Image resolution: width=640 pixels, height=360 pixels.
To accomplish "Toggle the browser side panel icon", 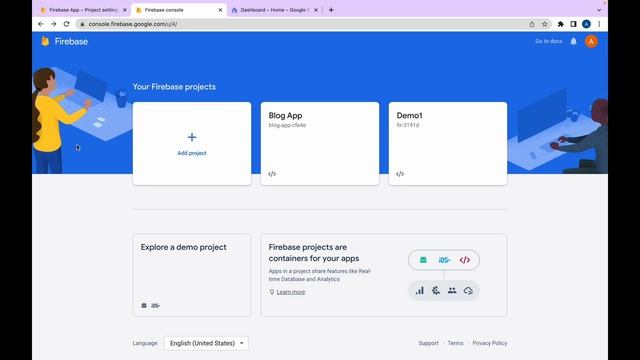I will click(573, 24).
